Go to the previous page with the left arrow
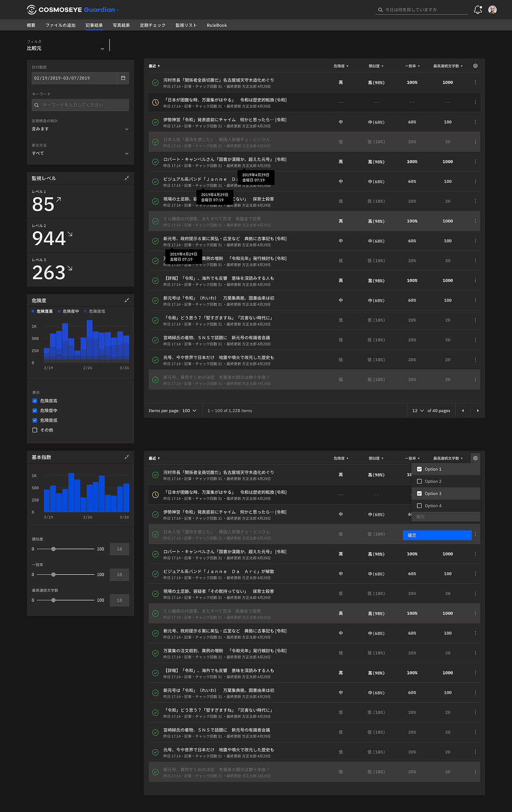The width and height of the screenshot is (512, 812). pos(463,411)
